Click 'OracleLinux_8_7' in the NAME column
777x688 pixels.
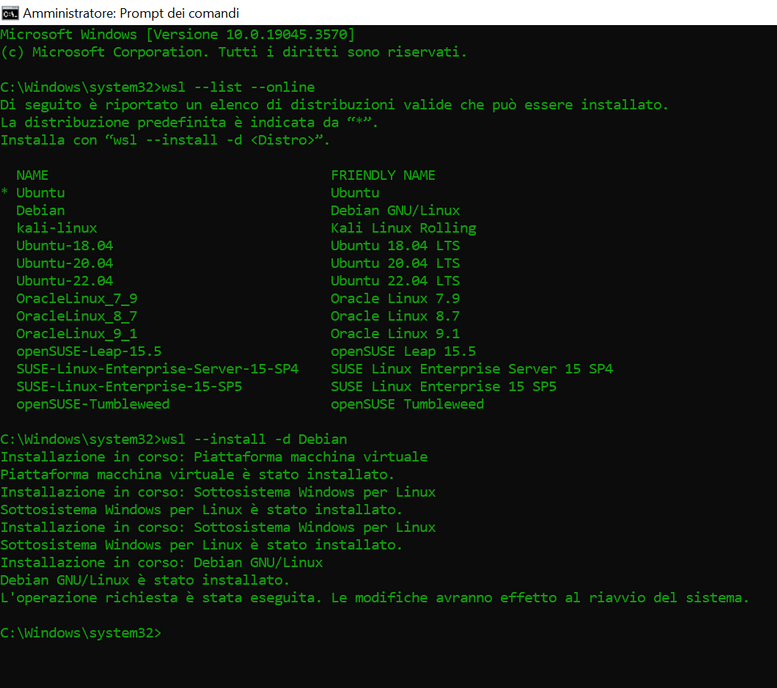coord(77,316)
